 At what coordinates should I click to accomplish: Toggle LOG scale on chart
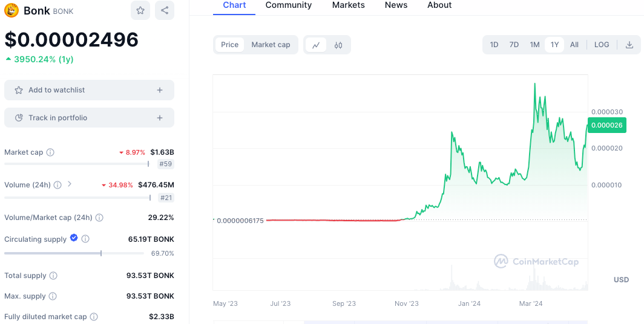(x=602, y=45)
